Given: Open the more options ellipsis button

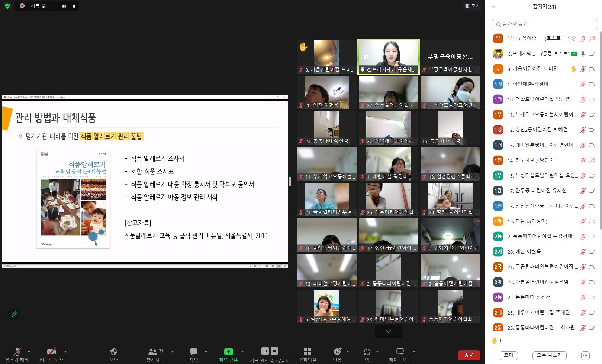Looking at the screenshot, I should pyautogui.click(x=585, y=355).
